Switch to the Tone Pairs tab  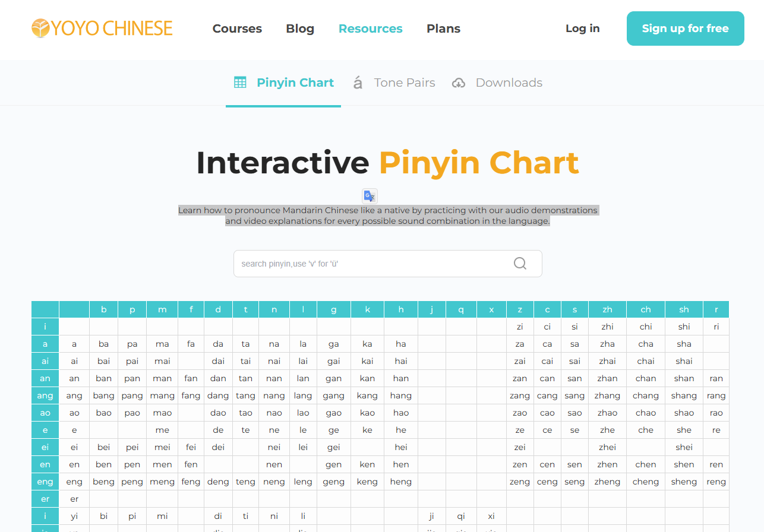404,83
